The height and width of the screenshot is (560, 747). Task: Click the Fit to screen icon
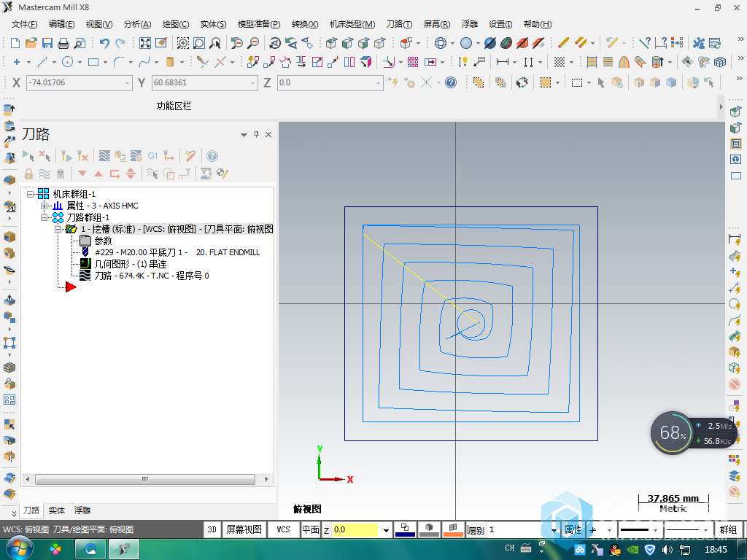tap(145, 43)
